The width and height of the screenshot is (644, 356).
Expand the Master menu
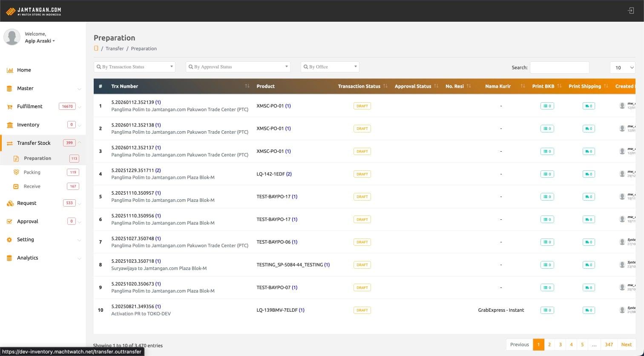point(43,88)
